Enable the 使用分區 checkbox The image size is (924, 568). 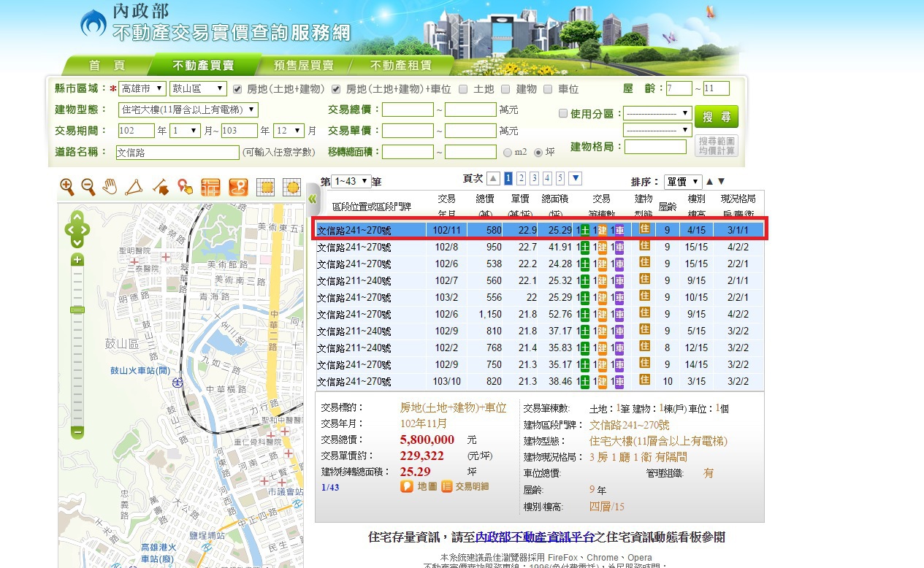click(x=562, y=113)
